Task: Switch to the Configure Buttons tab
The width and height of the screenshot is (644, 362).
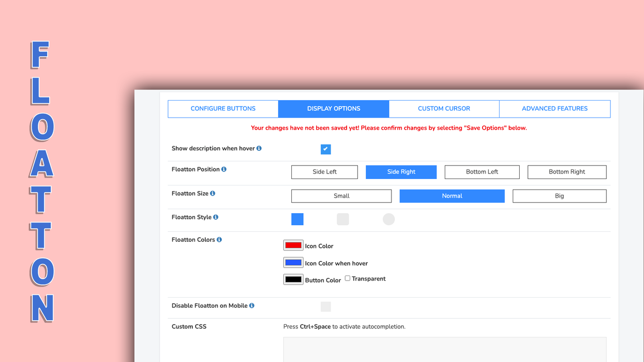Action: tap(223, 109)
